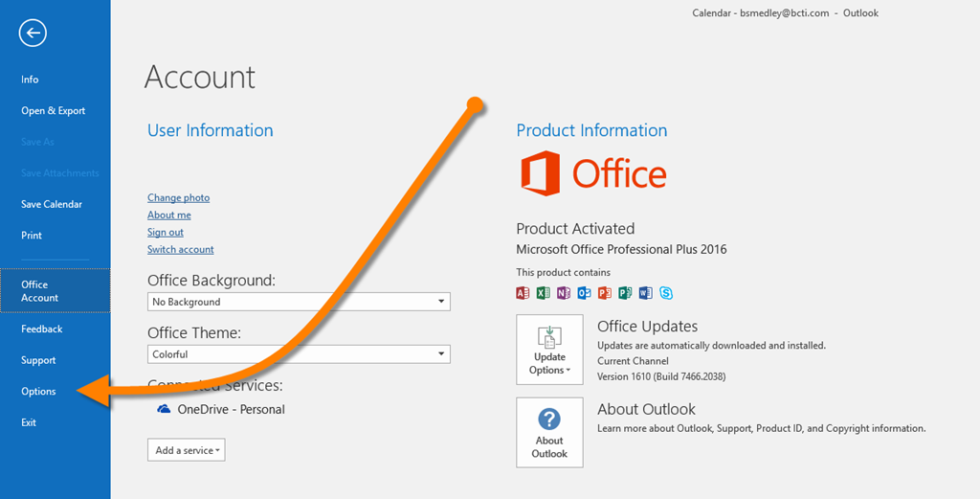Click the Word product icon
Image resolution: width=980 pixels, height=499 pixels.
(645, 293)
